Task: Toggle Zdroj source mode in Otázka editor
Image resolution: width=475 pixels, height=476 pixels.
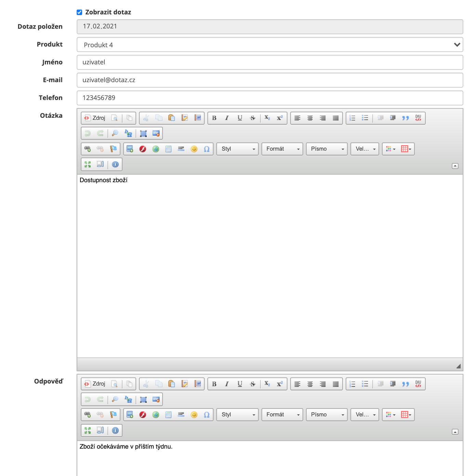Action: click(95, 118)
